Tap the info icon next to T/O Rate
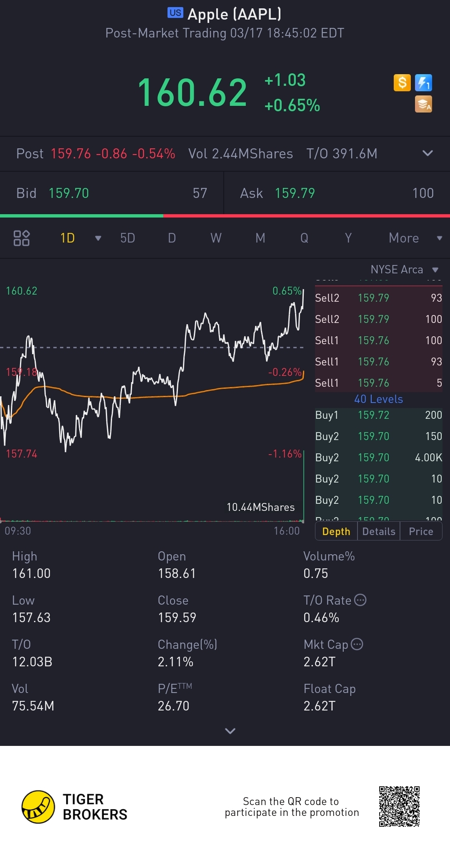The height and width of the screenshot is (868, 450). [x=360, y=600]
